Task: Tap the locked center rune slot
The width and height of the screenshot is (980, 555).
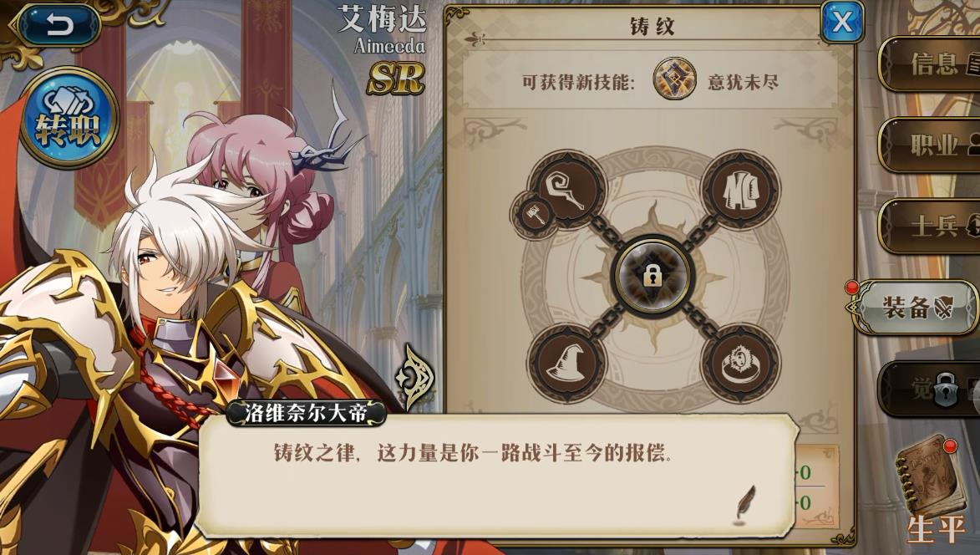Action: coord(652,275)
